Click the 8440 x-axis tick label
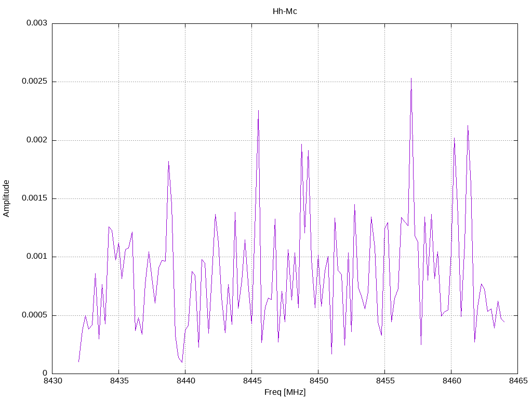Image resolution: width=532 pixels, height=399 pixels. click(185, 381)
